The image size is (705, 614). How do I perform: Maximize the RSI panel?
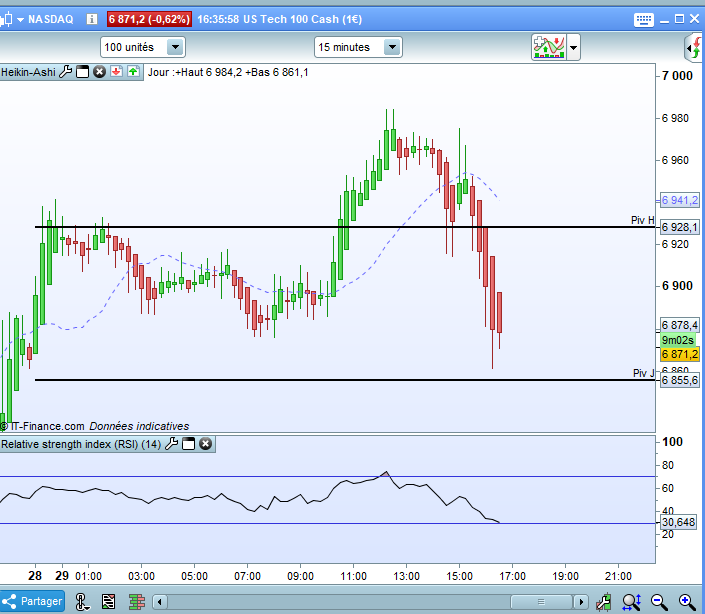(x=188, y=444)
